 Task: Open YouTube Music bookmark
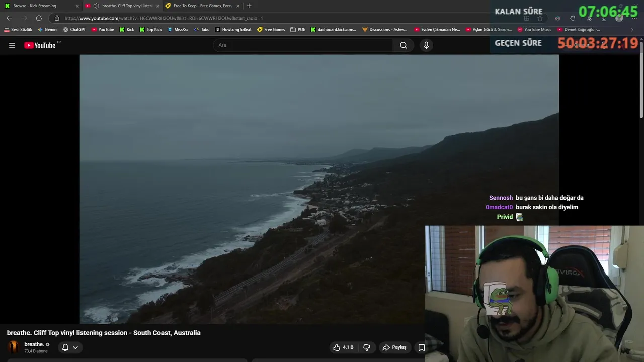pos(535,30)
